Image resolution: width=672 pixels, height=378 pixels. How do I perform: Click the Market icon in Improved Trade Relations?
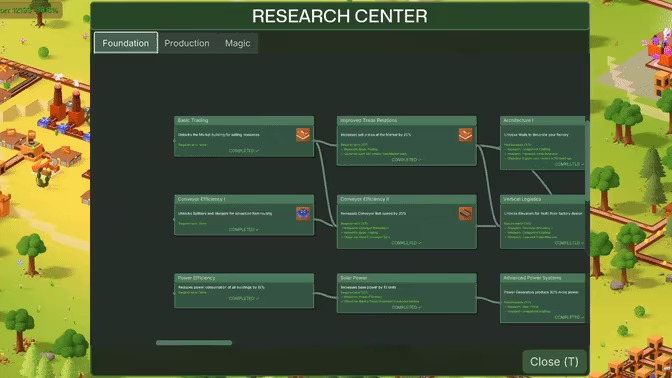(x=465, y=135)
